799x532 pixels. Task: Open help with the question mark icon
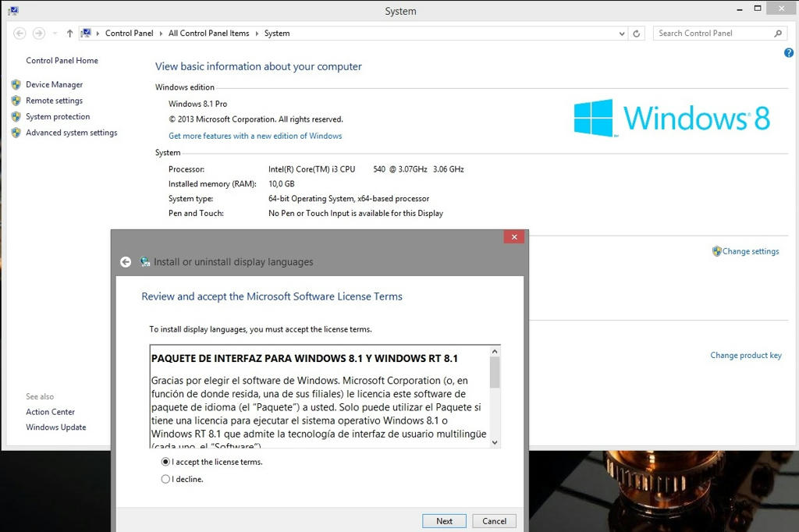pos(788,52)
